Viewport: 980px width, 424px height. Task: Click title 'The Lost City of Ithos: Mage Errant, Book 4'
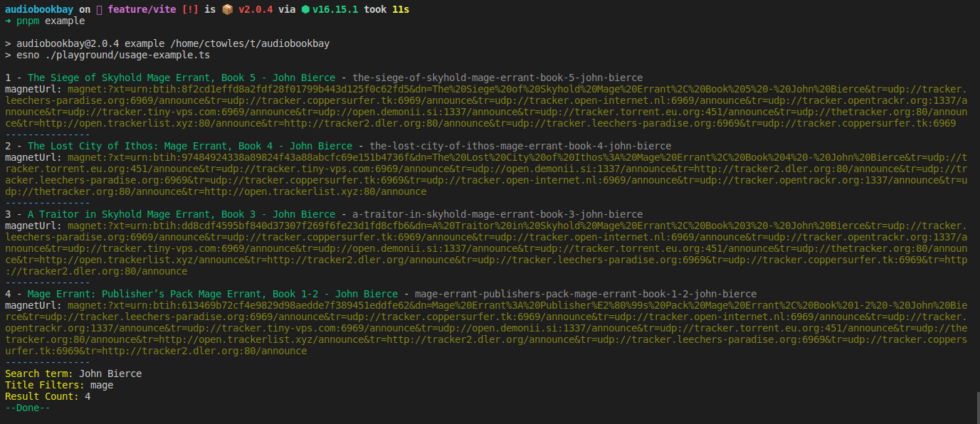tap(150, 146)
